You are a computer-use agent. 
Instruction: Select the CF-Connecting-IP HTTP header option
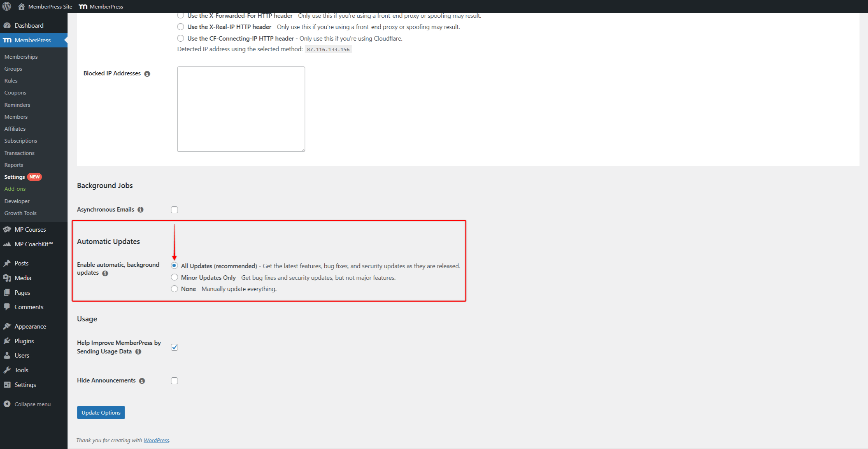pyautogui.click(x=181, y=38)
